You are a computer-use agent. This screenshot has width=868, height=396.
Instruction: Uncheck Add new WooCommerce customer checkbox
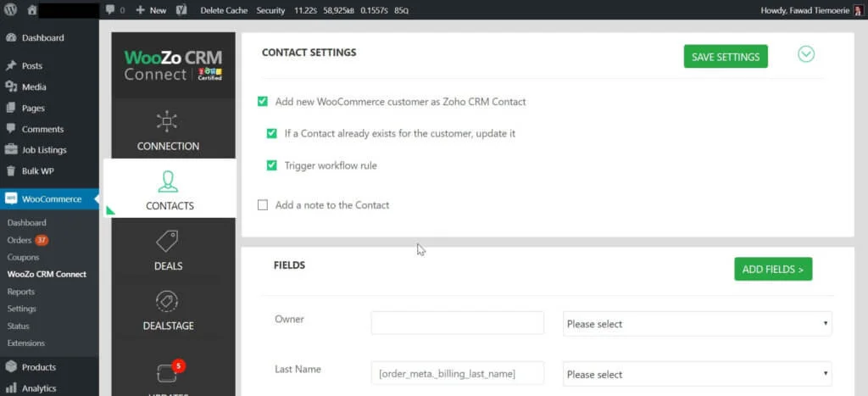(x=263, y=102)
